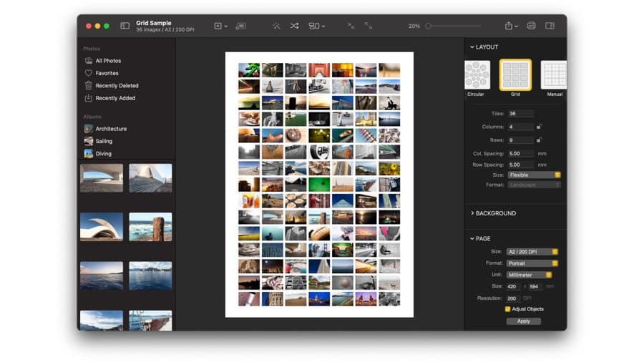Click the shuffle images icon
Image resolution: width=644 pixels, height=362 pixels.
(x=294, y=26)
